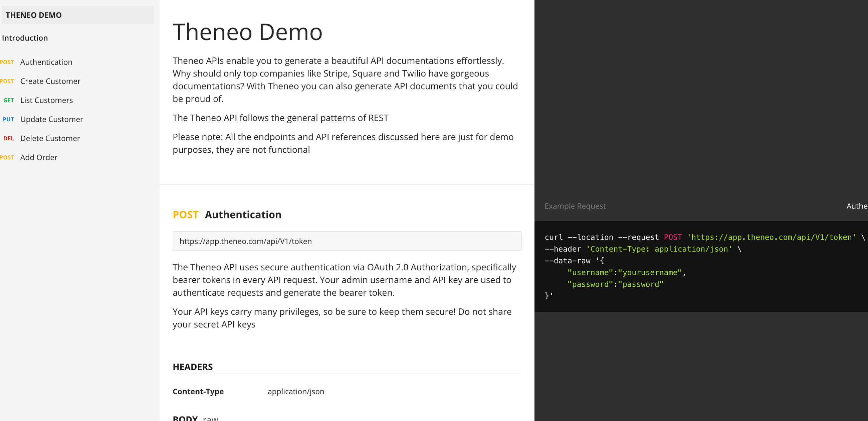Click the PUT badge beside Update Customer
Viewport: 868px width, 421px height.
click(8, 119)
